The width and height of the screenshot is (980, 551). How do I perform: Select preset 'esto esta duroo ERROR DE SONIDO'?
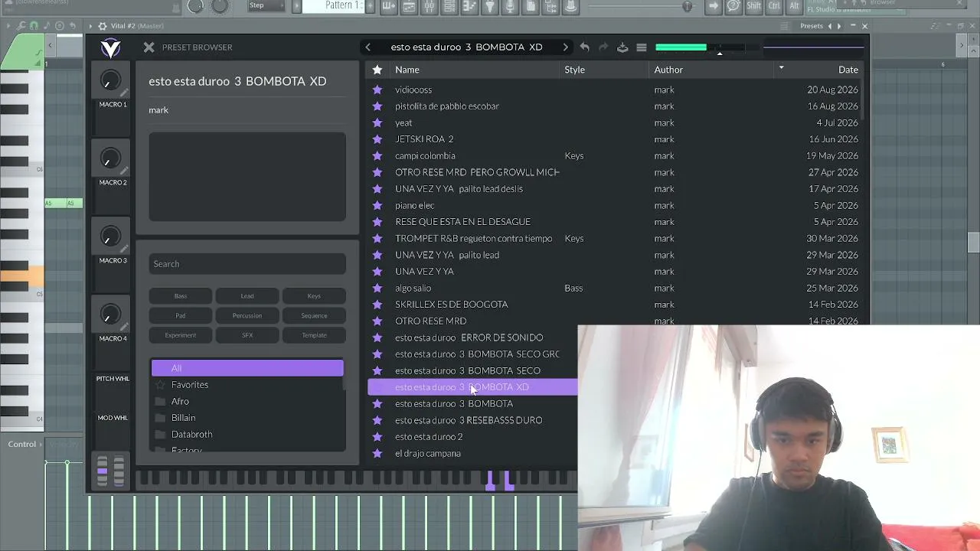point(469,337)
